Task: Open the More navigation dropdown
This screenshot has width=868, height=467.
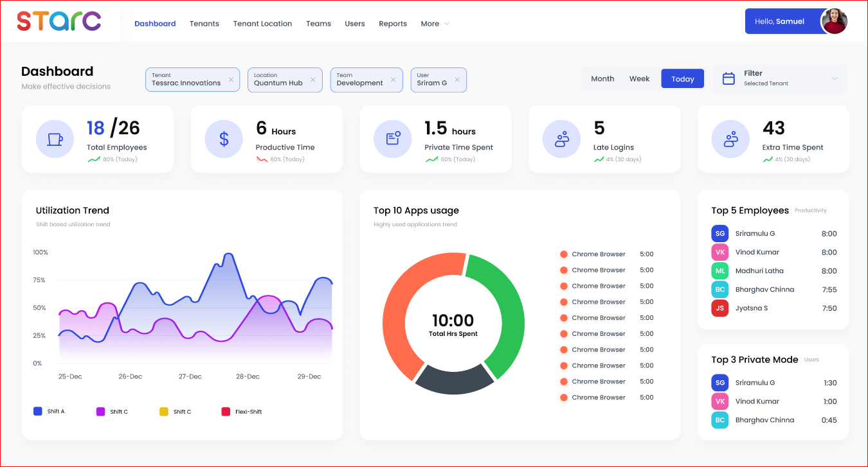Action: [x=435, y=24]
